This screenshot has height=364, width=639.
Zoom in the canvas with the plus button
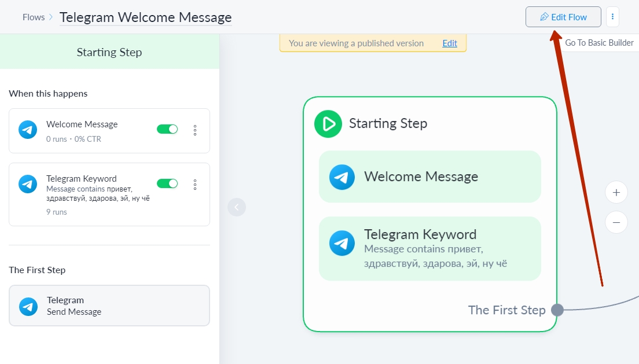click(x=616, y=192)
